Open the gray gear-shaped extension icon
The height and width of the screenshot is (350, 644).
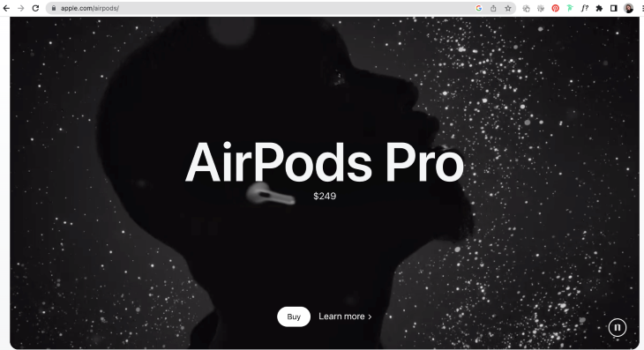coord(541,8)
